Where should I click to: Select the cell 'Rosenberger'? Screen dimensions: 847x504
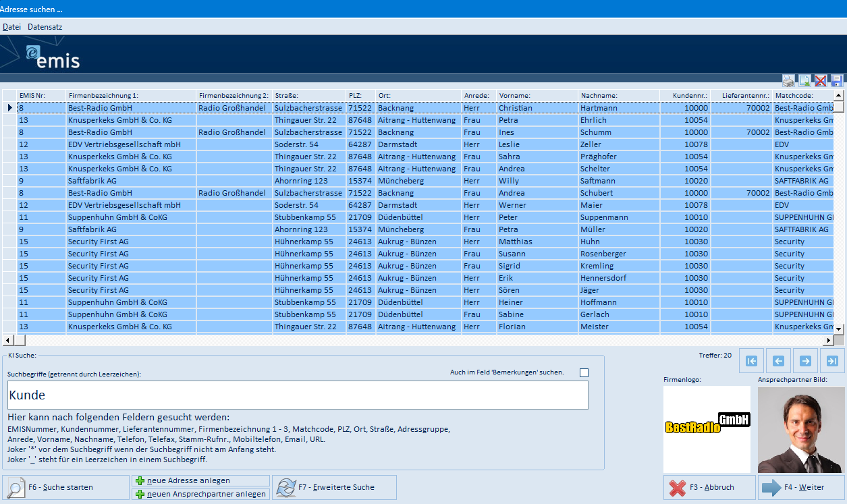(619, 254)
